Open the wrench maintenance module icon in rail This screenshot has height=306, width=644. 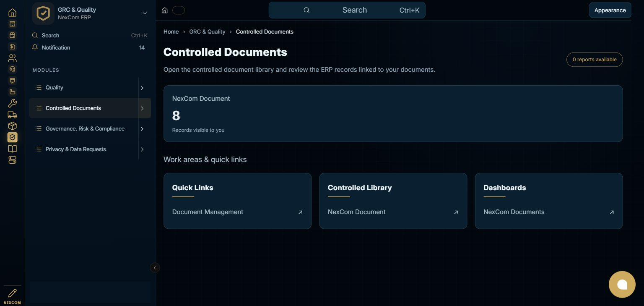pos(12,103)
